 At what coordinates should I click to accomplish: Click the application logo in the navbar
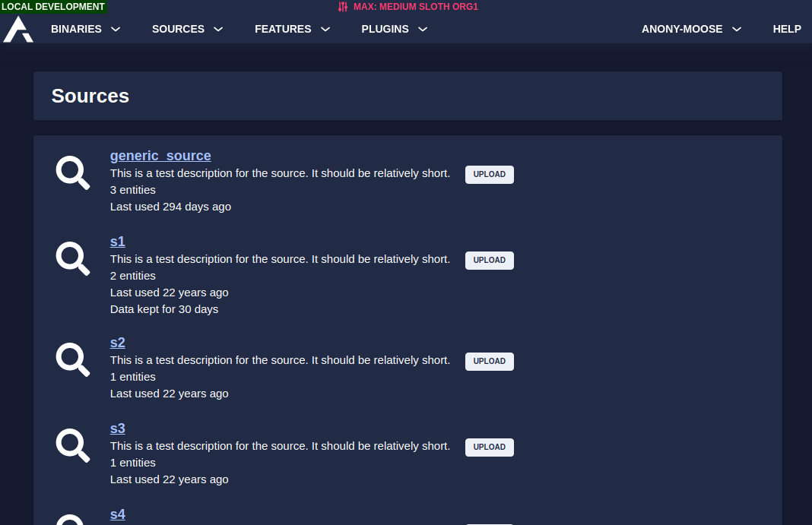pos(17,29)
